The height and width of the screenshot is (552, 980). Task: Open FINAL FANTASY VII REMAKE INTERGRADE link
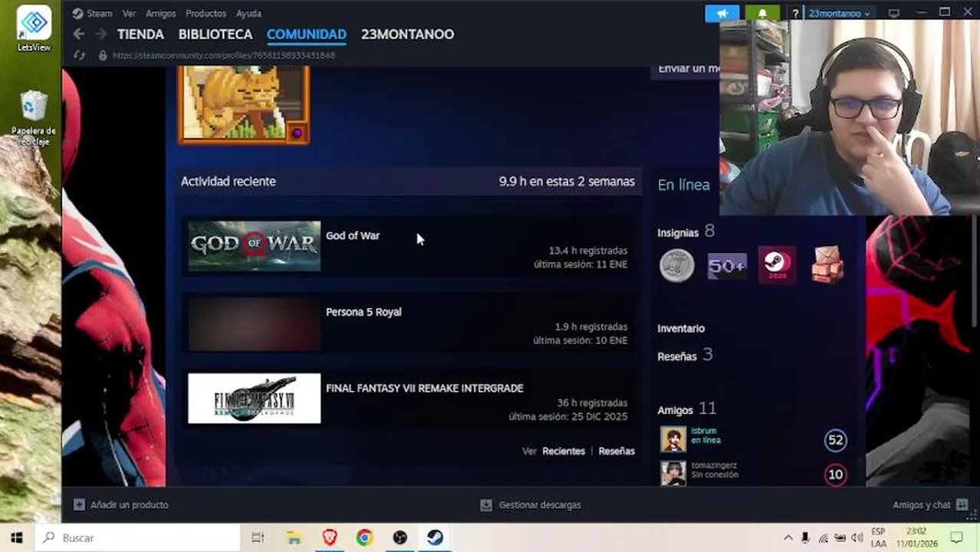pyautogui.click(x=425, y=388)
